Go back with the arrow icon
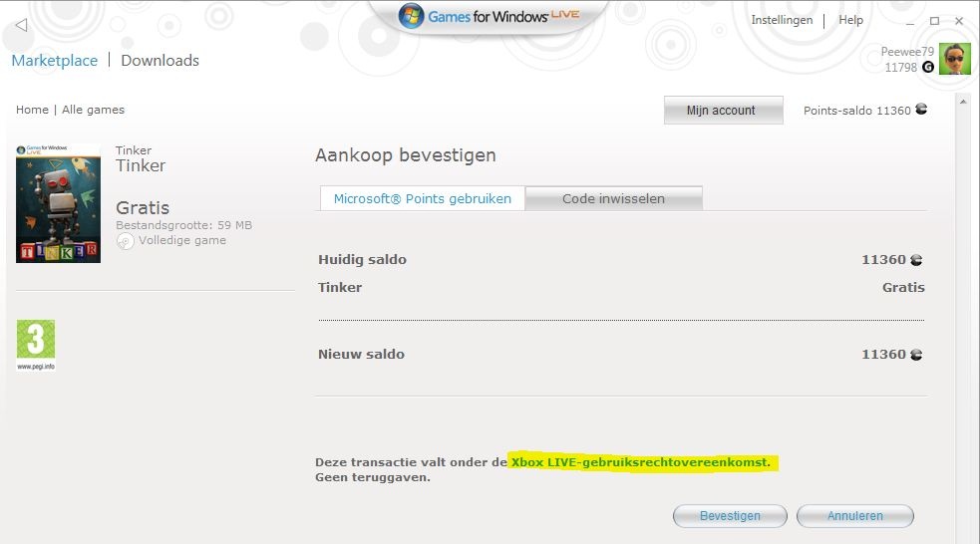The width and height of the screenshot is (980, 544). coord(21,25)
